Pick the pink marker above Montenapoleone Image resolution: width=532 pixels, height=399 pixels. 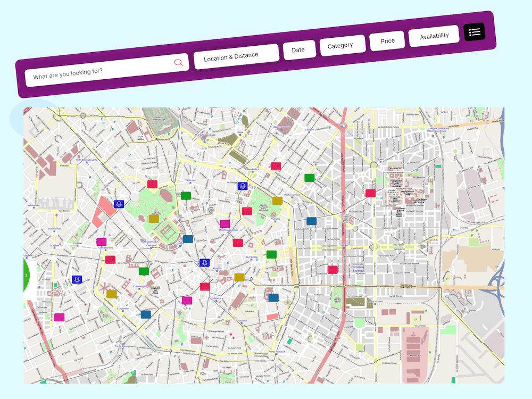225,224
